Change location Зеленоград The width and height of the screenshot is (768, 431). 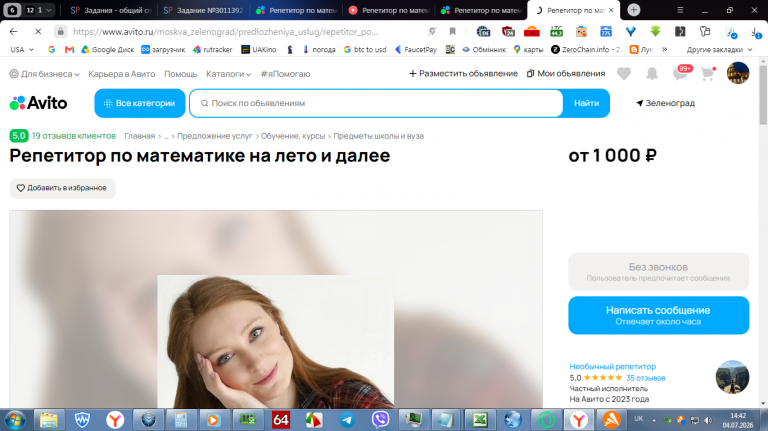665,103
